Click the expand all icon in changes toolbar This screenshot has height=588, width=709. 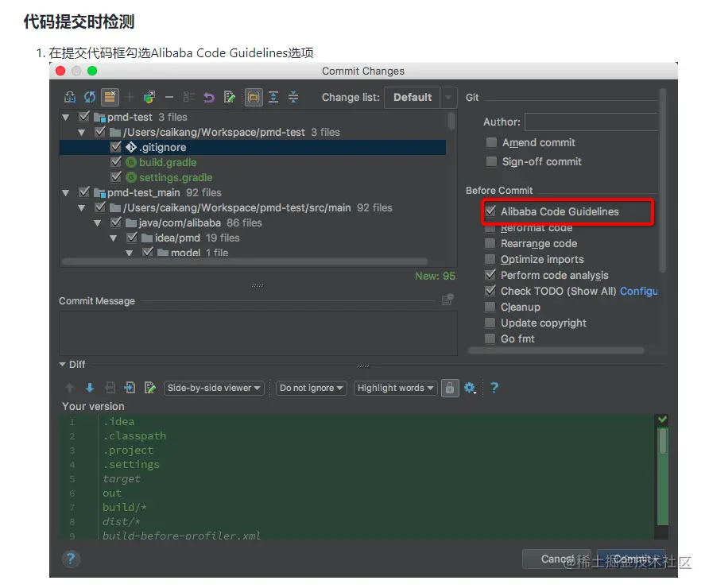[x=273, y=97]
